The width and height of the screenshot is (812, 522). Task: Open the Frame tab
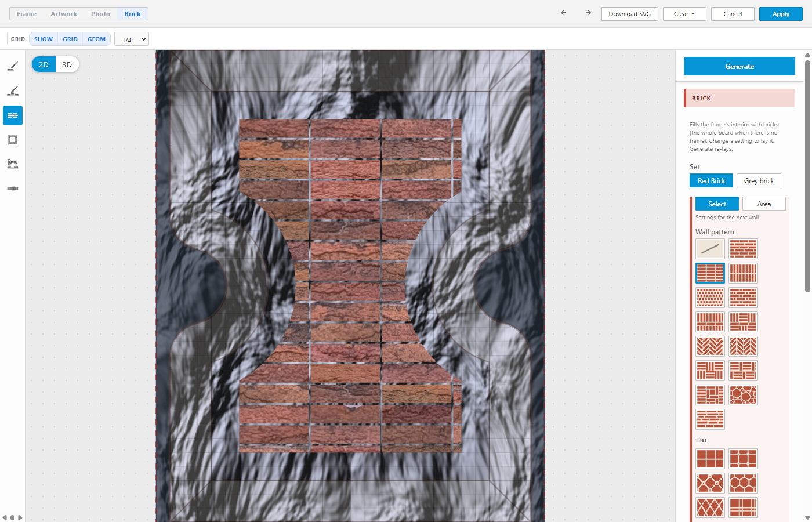(x=27, y=14)
